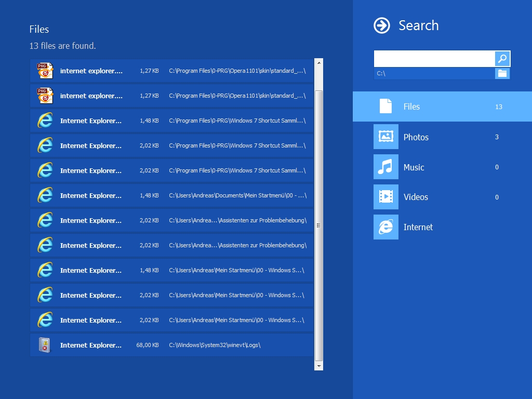Click the magnifier search button
This screenshot has height=399, width=532.
click(502, 59)
